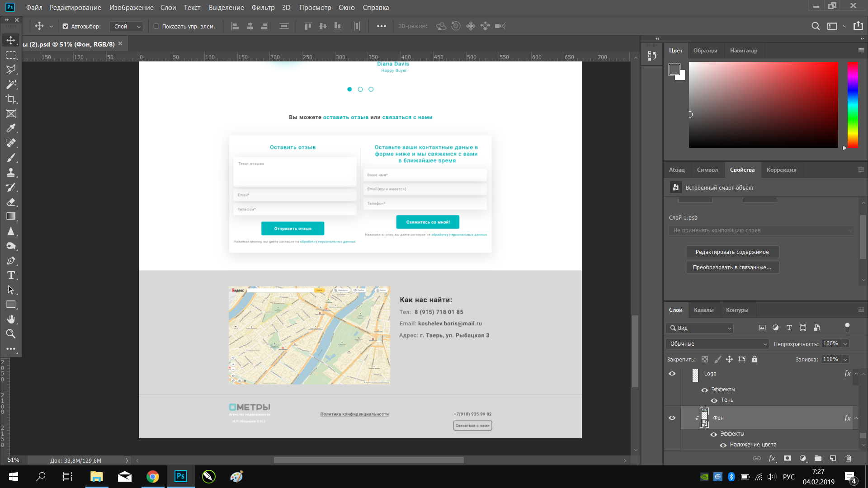Screen dimensions: 868x488
Task: Select the Crop tool
Action: coord(11,99)
